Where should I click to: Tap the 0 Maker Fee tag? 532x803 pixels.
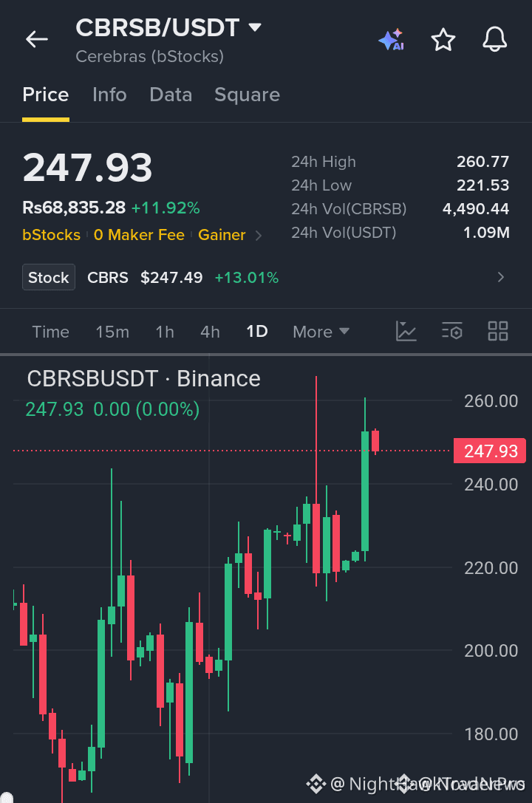pyautogui.click(x=139, y=235)
